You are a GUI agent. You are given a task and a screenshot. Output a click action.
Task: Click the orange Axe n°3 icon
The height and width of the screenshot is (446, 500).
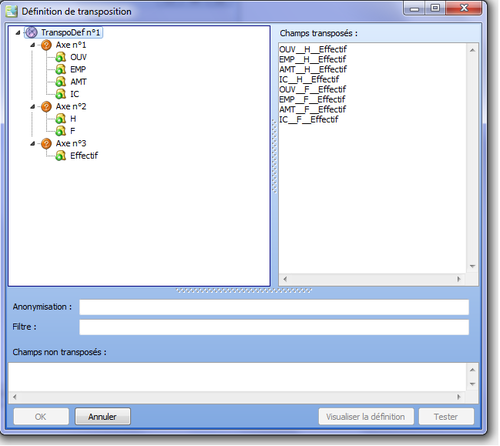pyautogui.click(x=46, y=143)
